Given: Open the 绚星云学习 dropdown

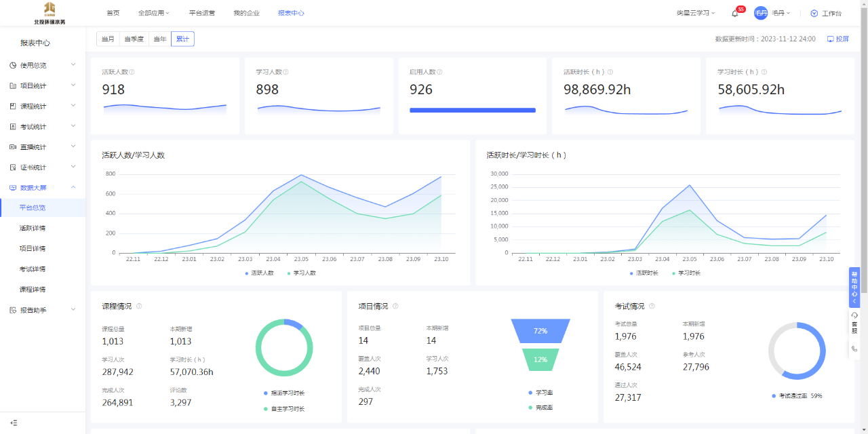Looking at the screenshot, I should [696, 13].
